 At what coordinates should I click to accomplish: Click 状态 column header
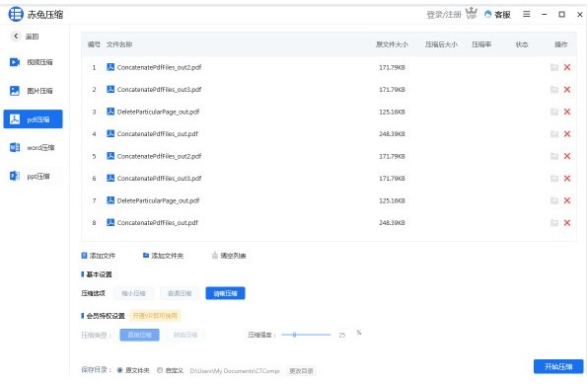click(521, 44)
